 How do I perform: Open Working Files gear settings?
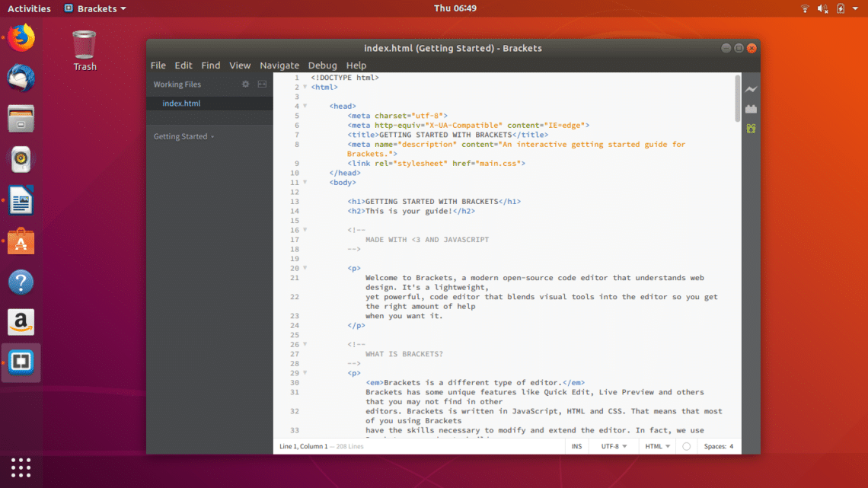click(245, 85)
